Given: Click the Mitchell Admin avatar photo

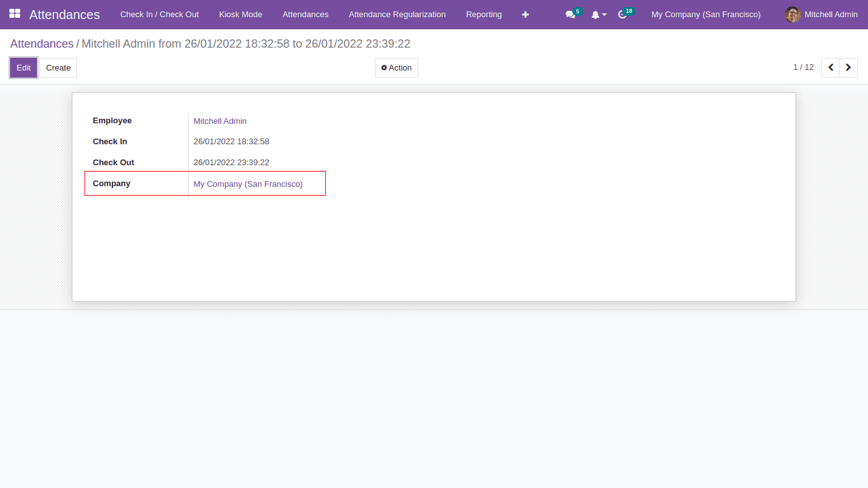Looking at the screenshot, I should coord(792,14).
